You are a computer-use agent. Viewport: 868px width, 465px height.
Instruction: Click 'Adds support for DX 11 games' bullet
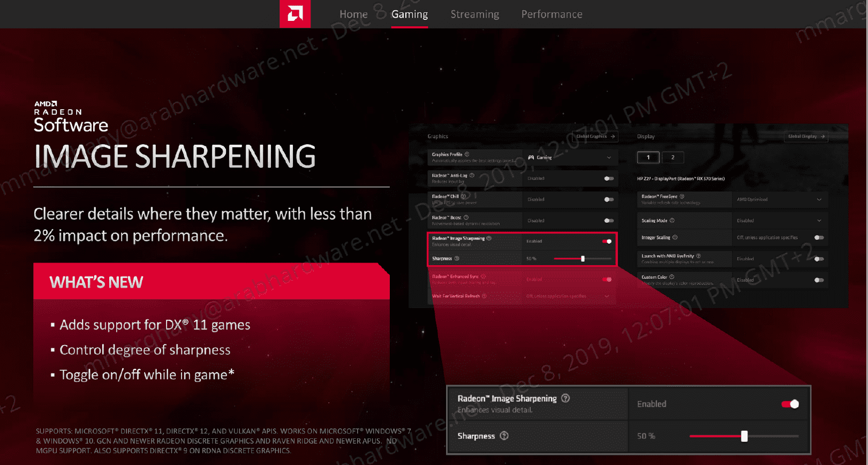click(x=155, y=325)
